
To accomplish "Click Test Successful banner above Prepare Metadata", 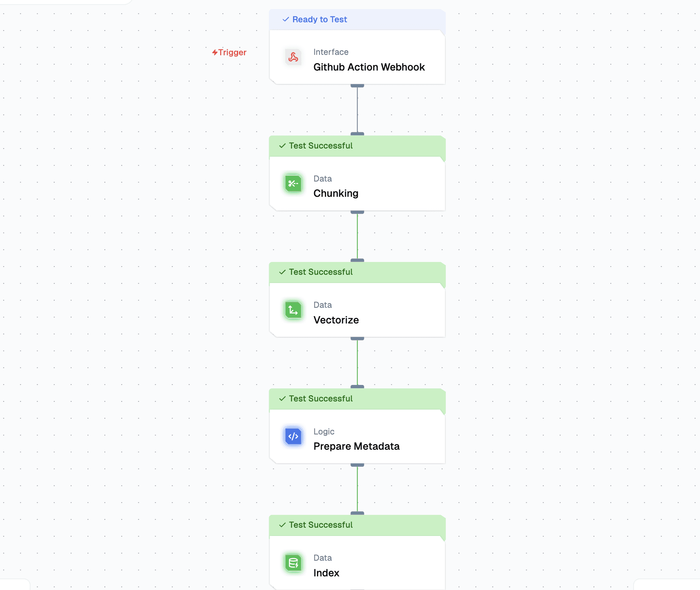I will pyautogui.click(x=320, y=399).
